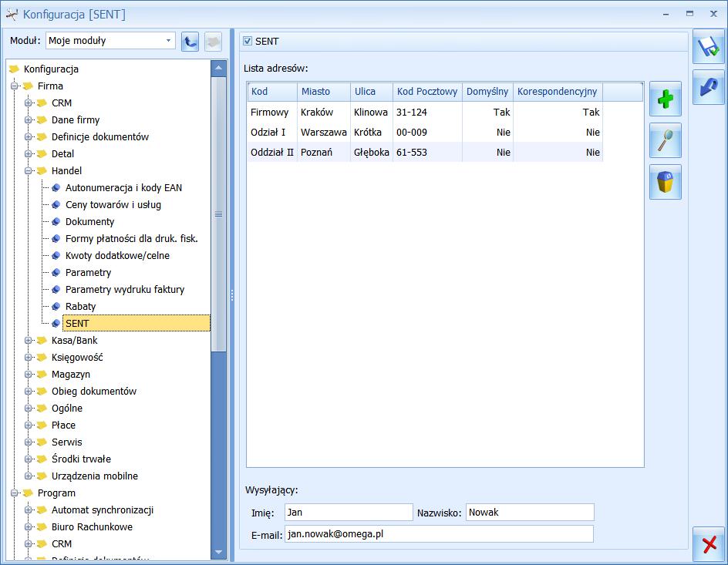Expand the Detal node
The image size is (728, 565).
point(29,154)
